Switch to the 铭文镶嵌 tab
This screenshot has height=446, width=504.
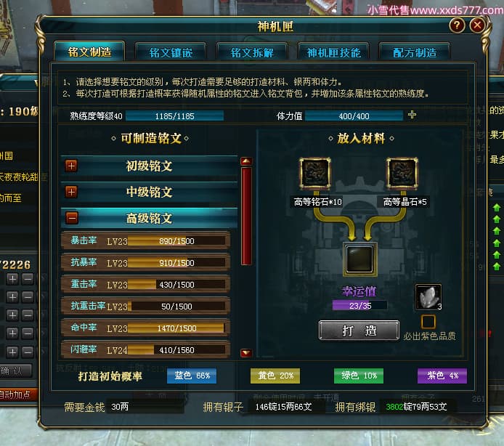(x=171, y=52)
